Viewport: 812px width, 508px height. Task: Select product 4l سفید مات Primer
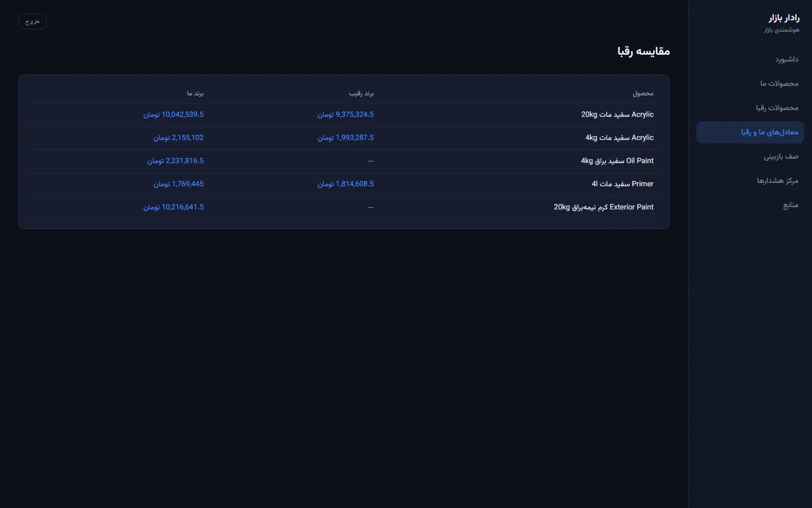pyautogui.click(x=623, y=184)
